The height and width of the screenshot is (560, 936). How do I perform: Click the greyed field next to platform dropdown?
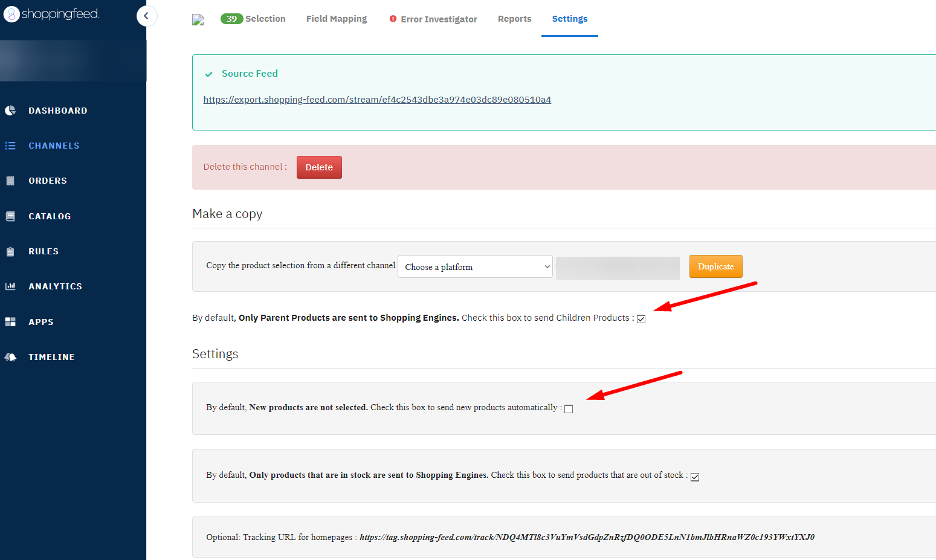[x=618, y=268]
